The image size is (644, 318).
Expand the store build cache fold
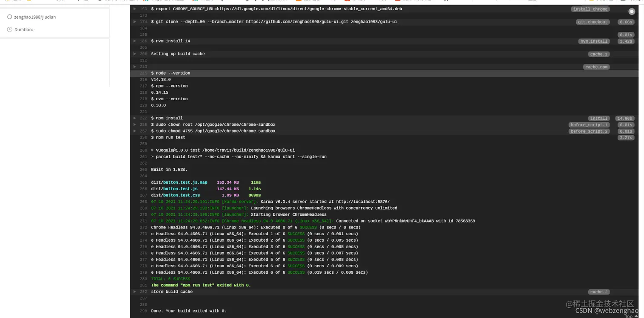tap(135, 292)
